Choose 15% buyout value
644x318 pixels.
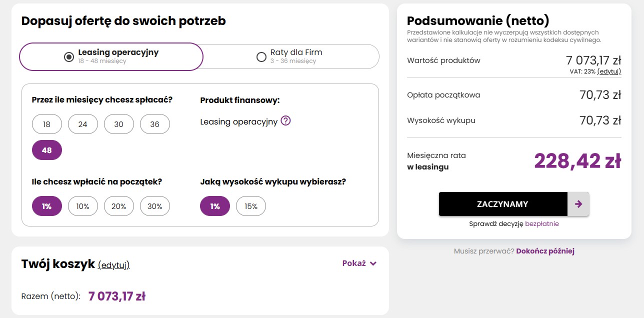(251, 206)
